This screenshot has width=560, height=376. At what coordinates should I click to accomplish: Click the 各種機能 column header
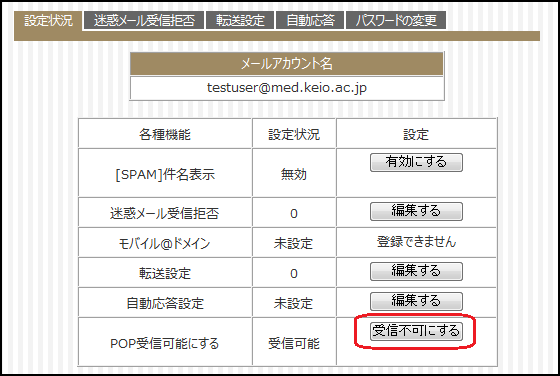[165, 134]
